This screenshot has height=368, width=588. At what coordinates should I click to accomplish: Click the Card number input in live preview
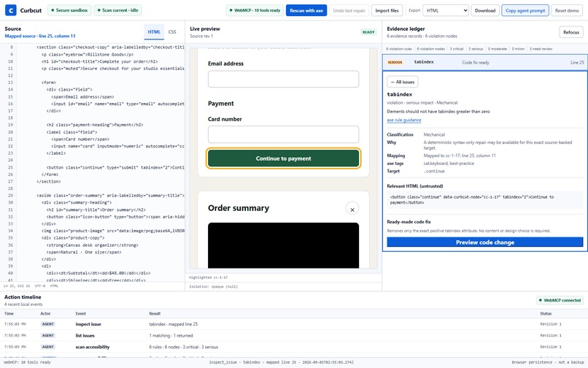click(x=284, y=134)
